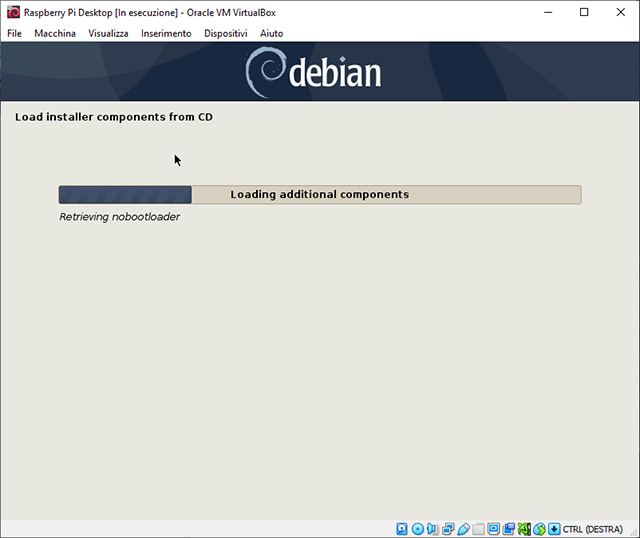Click the Debian logo in the banner

click(x=313, y=71)
